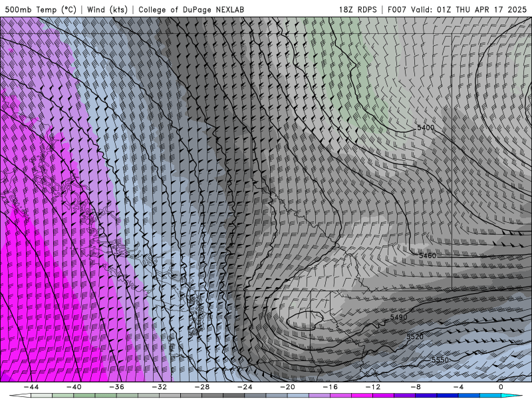This screenshot has width=532, height=399.
Task: Click the bright magenta colorbar swatch below -12
Action: point(362,396)
